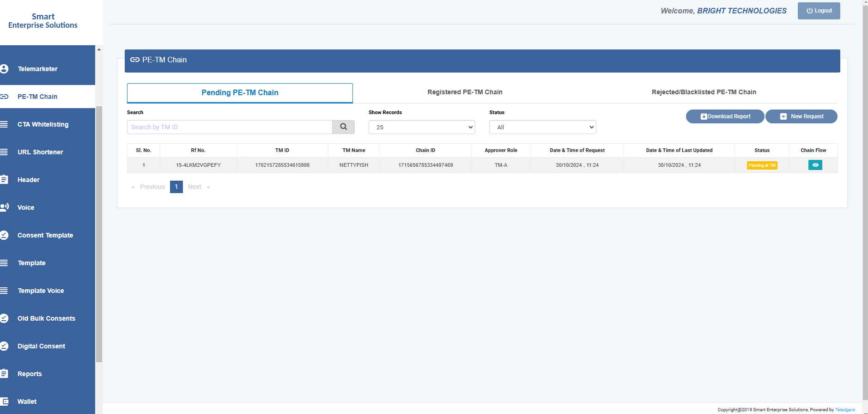This screenshot has height=414, width=868.
Task: Click the CTA Whitelisting list icon
Action: pyautogui.click(x=5, y=124)
